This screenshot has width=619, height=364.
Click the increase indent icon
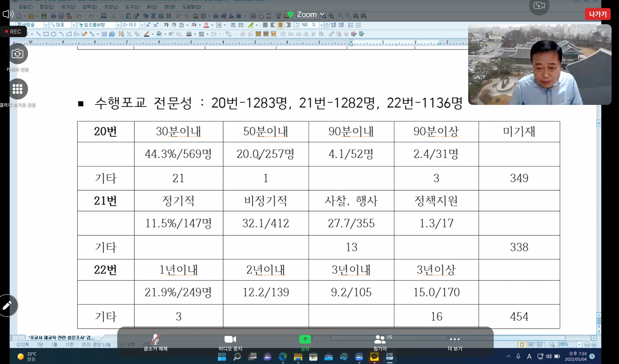(x=341, y=25)
